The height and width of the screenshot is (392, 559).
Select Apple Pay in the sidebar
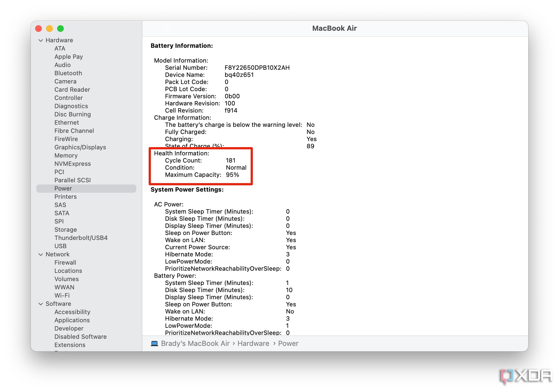(x=69, y=57)
